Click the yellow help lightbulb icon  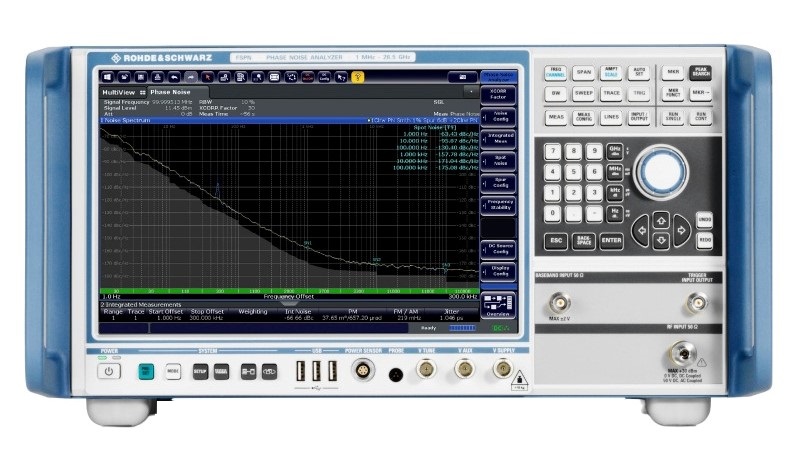pos(358,76)
